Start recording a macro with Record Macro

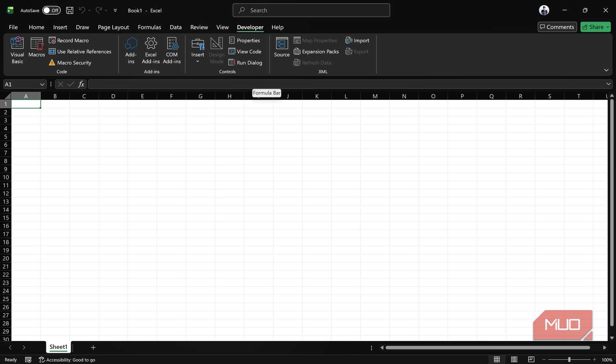point(69,40)
